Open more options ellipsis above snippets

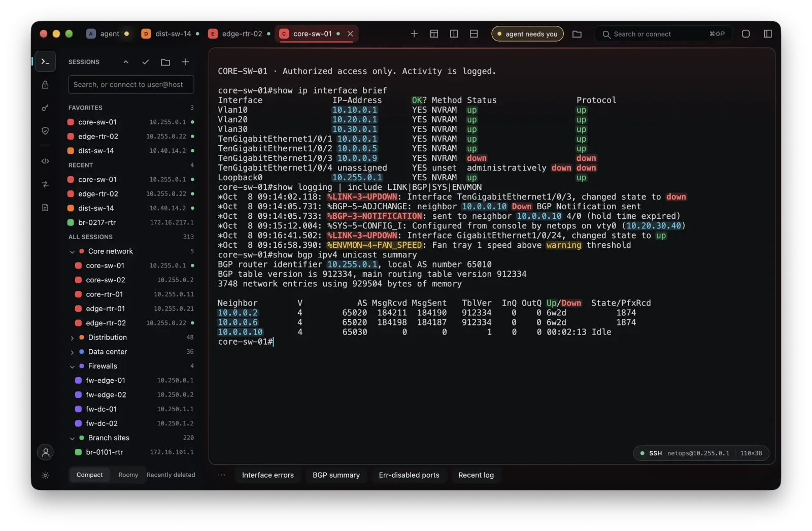(x=222, y=475)
